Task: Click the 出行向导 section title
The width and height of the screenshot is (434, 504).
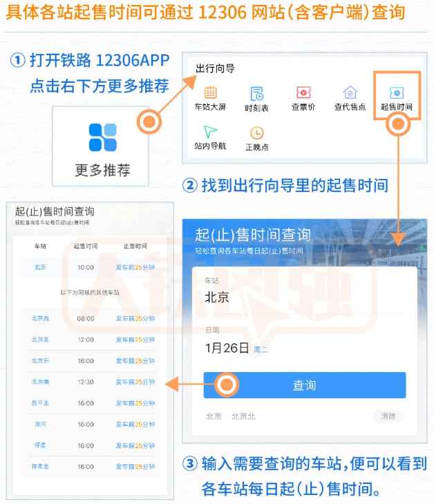Action: click(x=215, y=68)
